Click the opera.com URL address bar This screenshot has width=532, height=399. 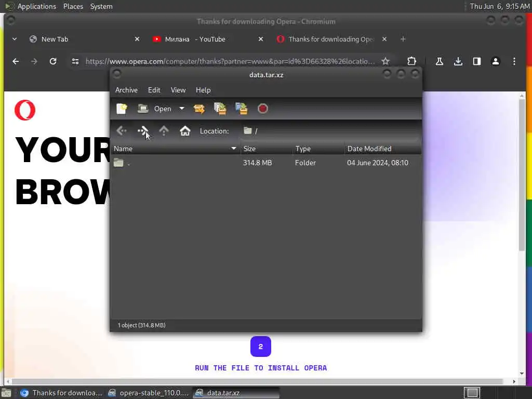(x=230, y=61)
